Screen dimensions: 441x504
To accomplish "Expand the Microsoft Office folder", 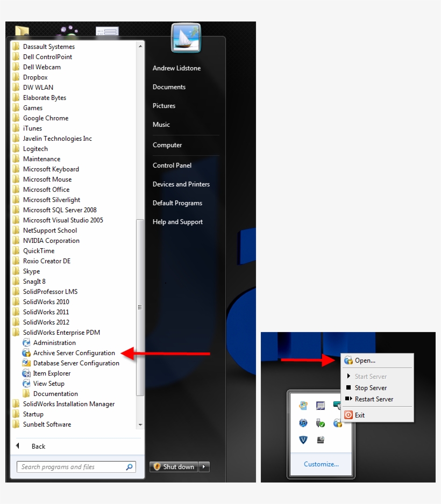I will pos(46,189).
